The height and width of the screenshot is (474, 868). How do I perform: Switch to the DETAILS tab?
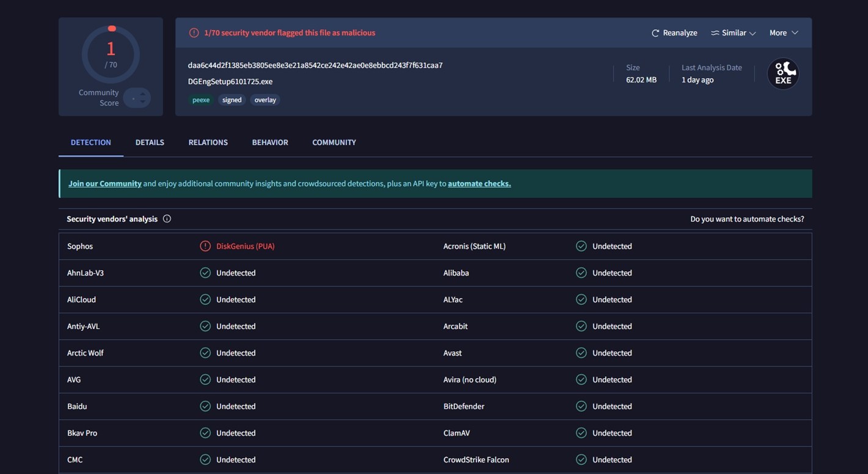(149, 142)
